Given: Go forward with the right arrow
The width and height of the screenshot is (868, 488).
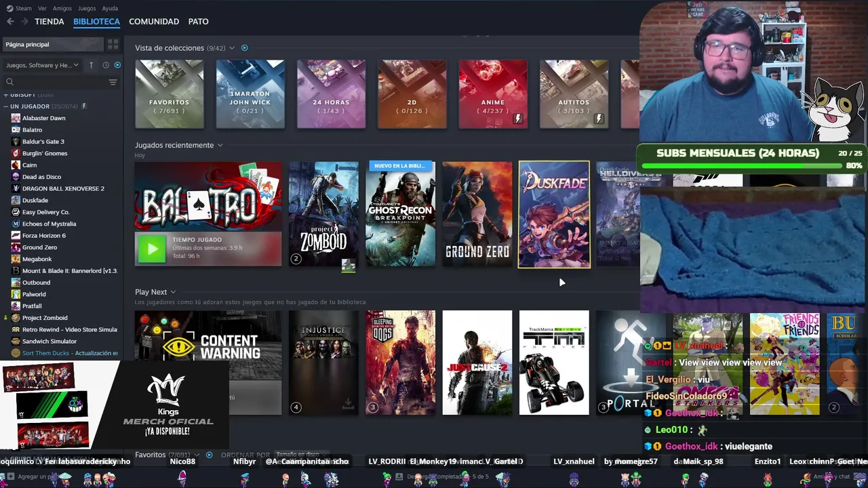Looking at the screenshot, I should [x=24, y=22].
